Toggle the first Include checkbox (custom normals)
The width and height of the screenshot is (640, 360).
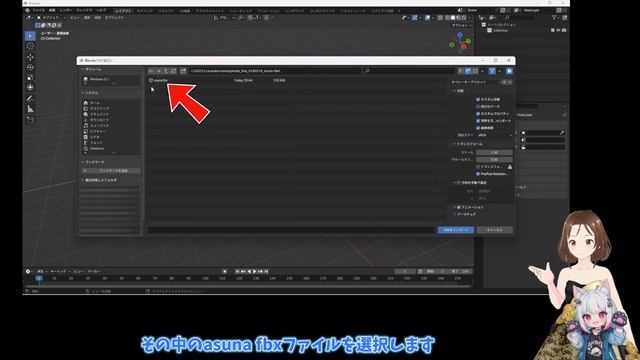coord(478,99)
